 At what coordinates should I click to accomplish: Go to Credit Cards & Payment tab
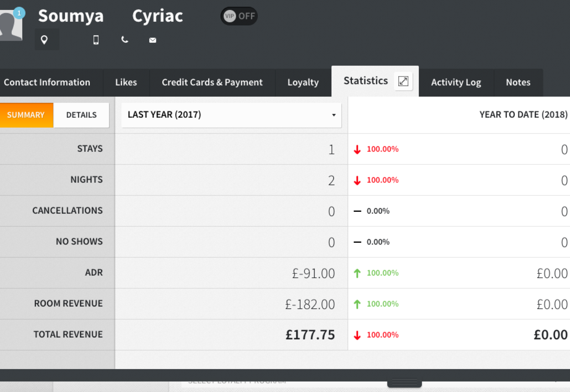pos(212,82)
